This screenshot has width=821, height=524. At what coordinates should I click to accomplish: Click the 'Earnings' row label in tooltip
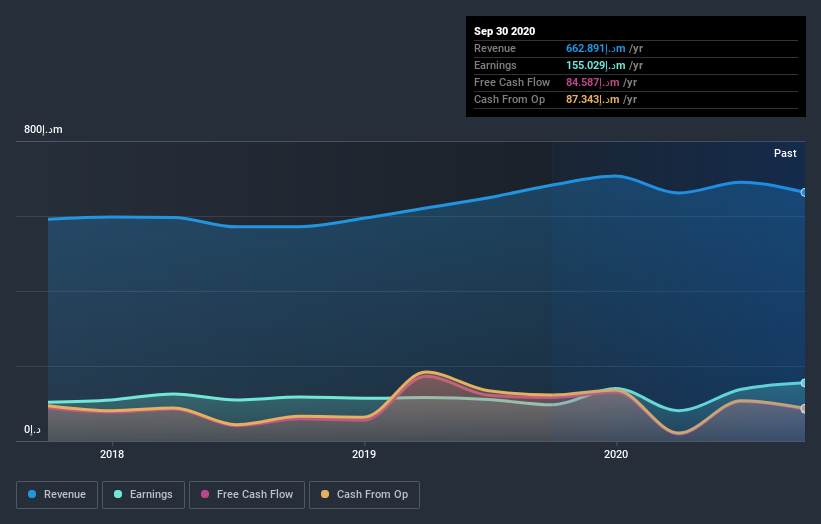coord(495,65)
